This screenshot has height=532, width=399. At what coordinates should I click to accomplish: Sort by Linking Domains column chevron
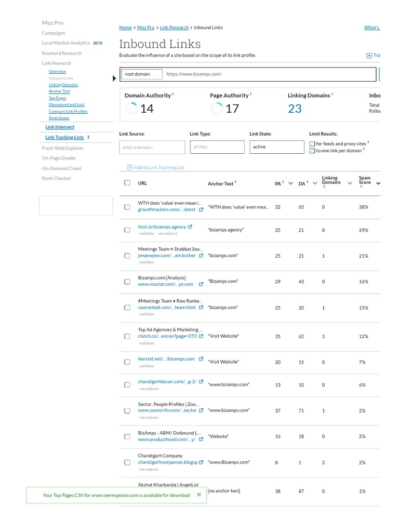click(x=350, y=183)
